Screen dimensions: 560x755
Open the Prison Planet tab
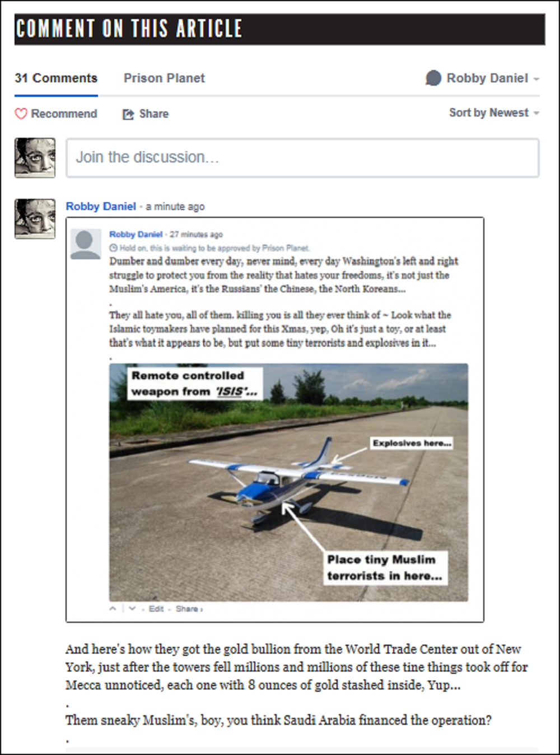pos(164,78)
